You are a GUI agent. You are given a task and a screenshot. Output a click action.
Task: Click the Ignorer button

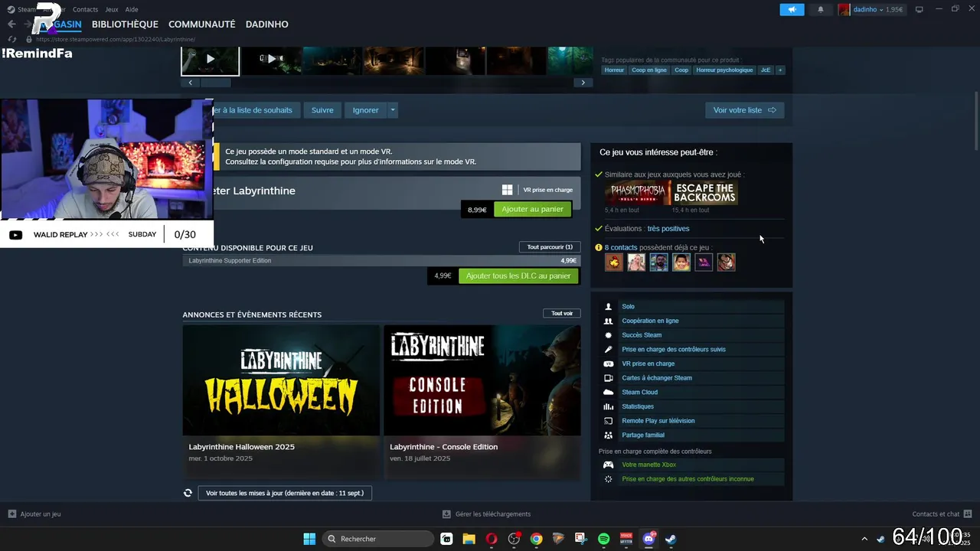click(365, 110)
